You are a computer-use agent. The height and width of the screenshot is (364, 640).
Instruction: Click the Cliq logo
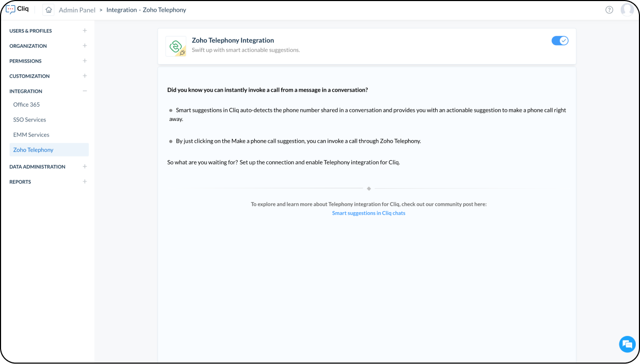click(17, 9)
